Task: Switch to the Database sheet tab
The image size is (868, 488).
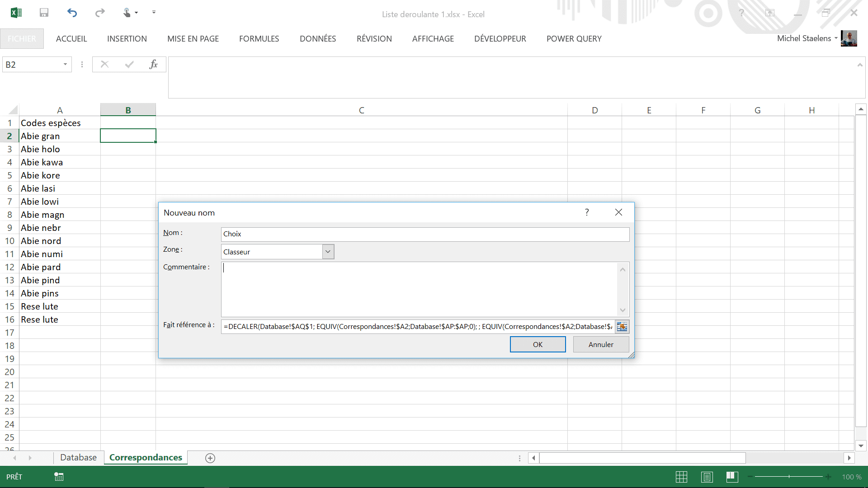Action: click(x=78, y=457)
